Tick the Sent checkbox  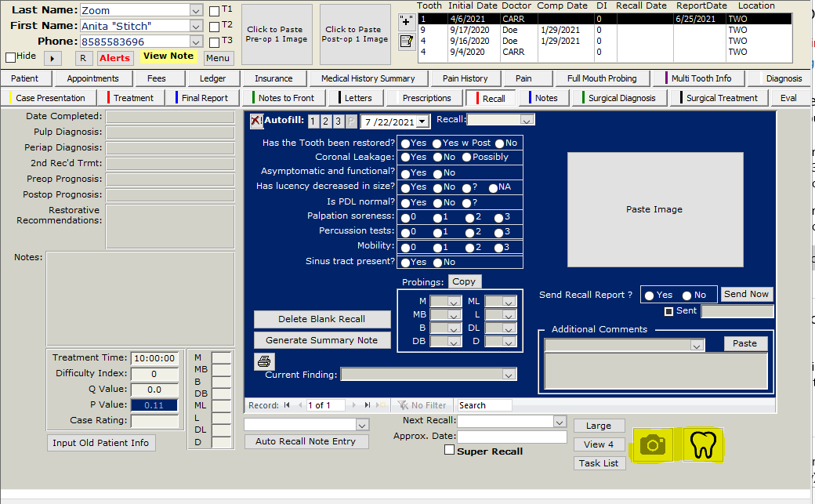(668, 311)
